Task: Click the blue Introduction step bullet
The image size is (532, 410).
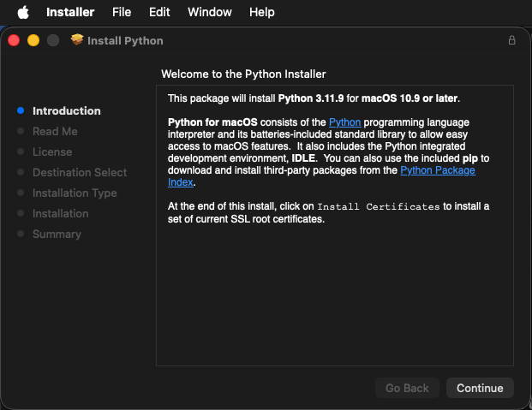Action: click(x=21, y=110)
